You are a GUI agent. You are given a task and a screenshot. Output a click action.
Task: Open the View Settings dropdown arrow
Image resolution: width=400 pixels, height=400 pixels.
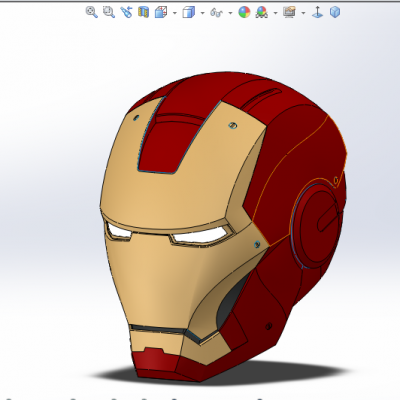point(303,13)
